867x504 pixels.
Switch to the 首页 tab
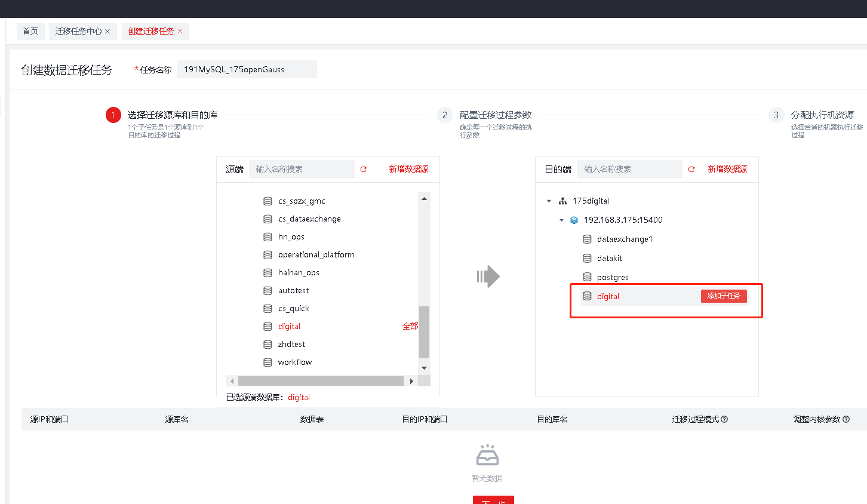[x=30, y=32]
